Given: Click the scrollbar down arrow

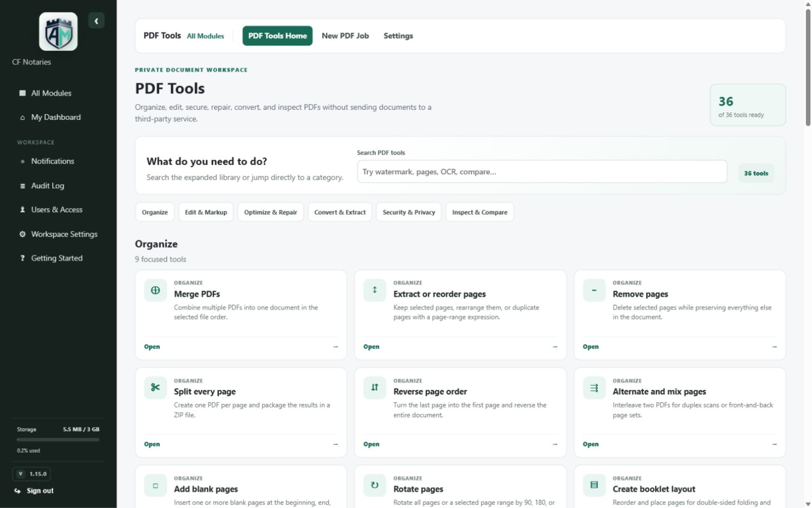Looking at the screenshot, I should (808, 504).
